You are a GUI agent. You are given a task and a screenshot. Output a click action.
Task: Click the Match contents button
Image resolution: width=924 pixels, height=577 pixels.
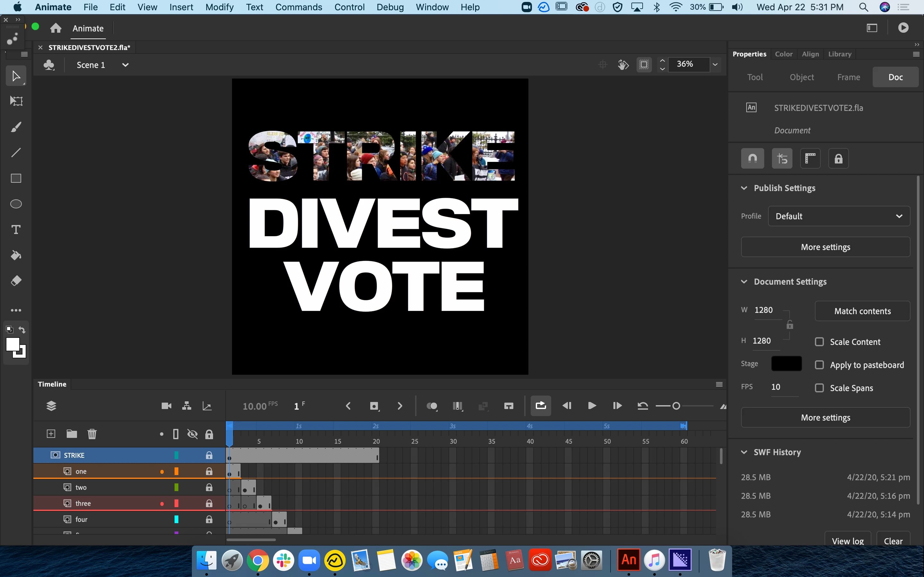click(x=862, y=311)
